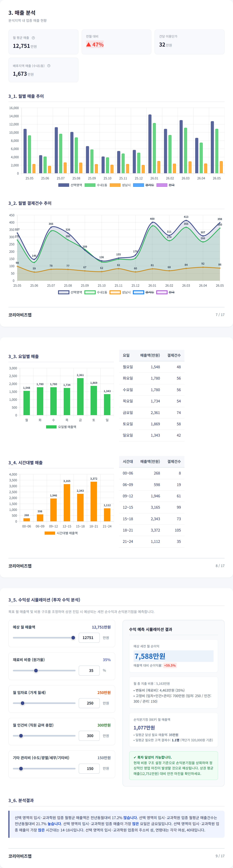Click the 재료비 비중 (원가율) slider handle
Viewport: 233px width, 868px height.
(36, 671)
